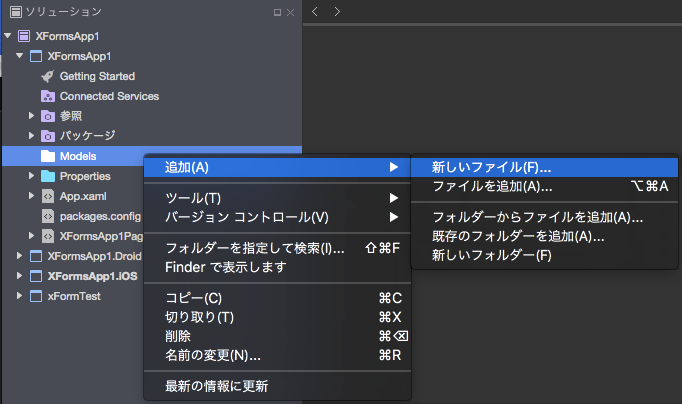Viewport: 682px width, 404px height.
Task: Choose 切り取り(T) from context menu
Action: pos(277,317)
